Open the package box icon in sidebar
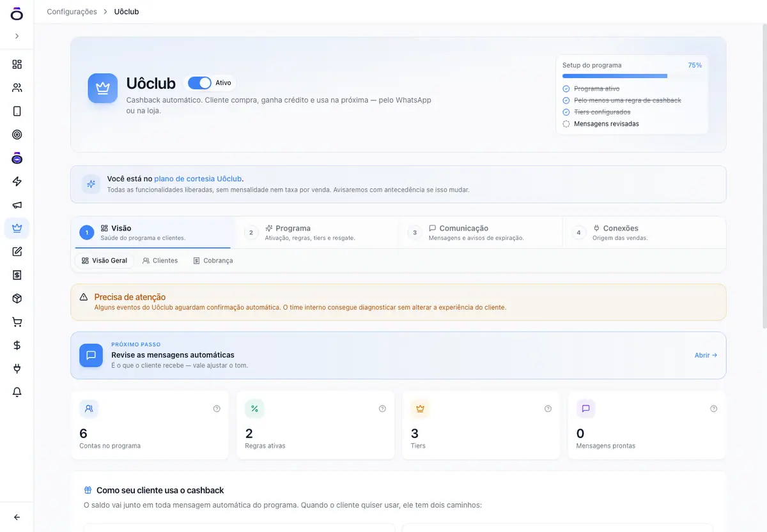This screenshot has width=767, height=532. (17, 298)
